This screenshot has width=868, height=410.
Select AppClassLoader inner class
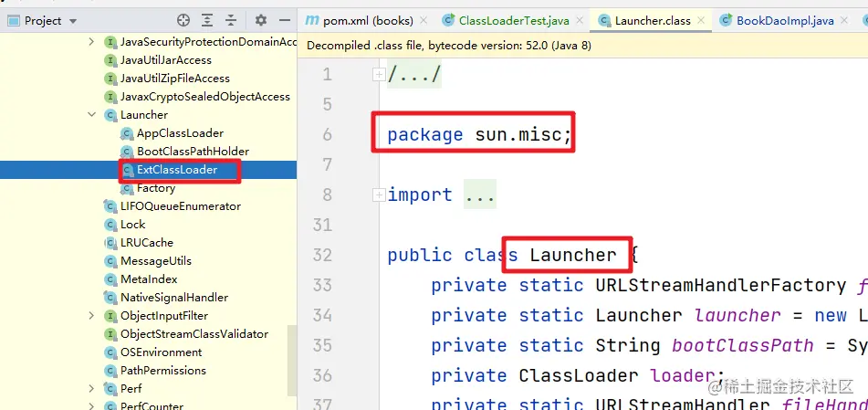[x=181, y=133]
